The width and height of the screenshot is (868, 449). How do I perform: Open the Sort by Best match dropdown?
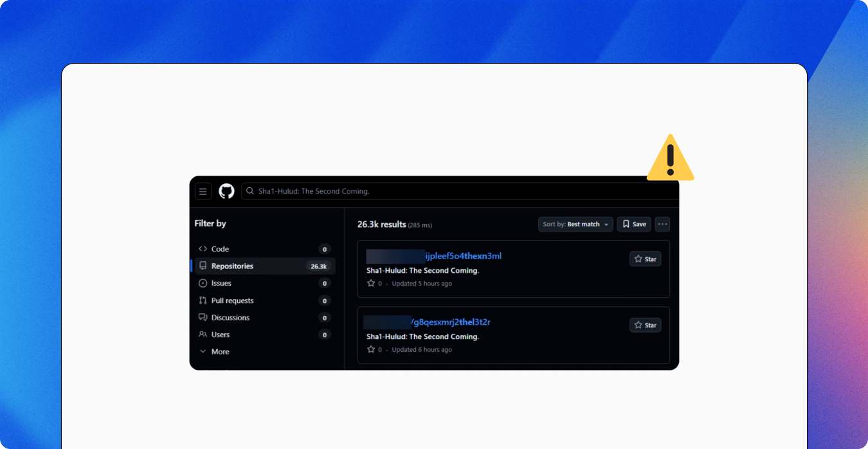575,225
